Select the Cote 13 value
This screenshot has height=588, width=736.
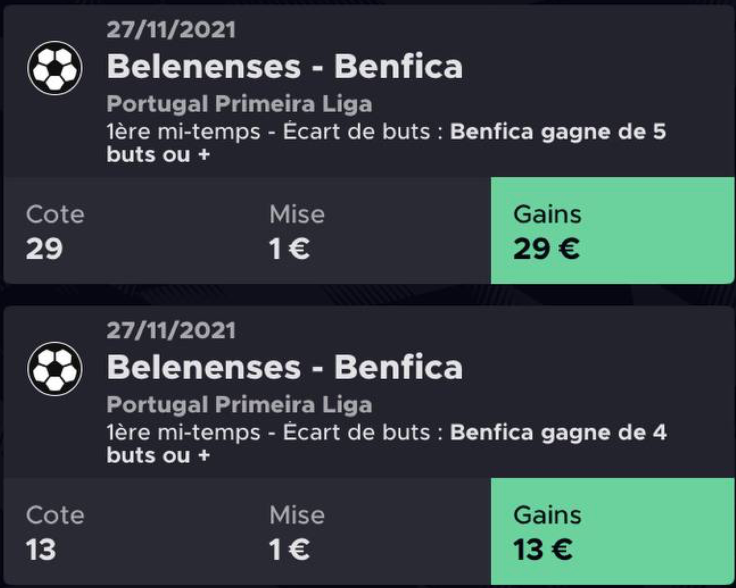pos(41,550)
